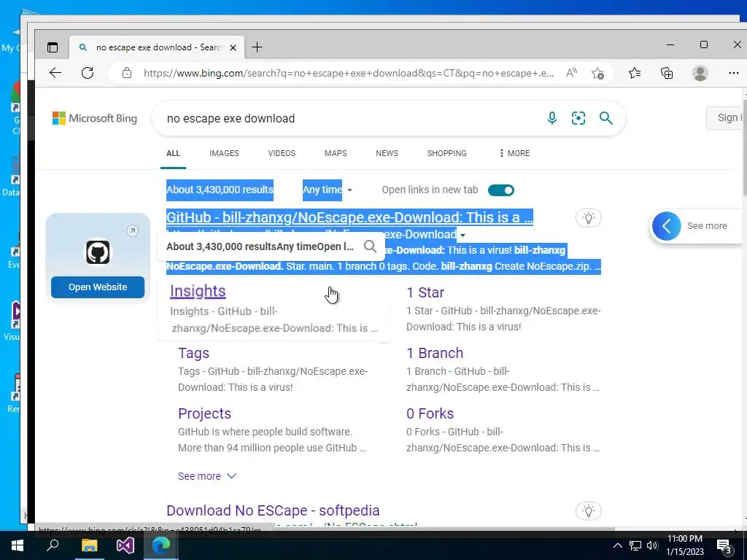
Task: Open the notification center icon
Action: pos(724,546)
